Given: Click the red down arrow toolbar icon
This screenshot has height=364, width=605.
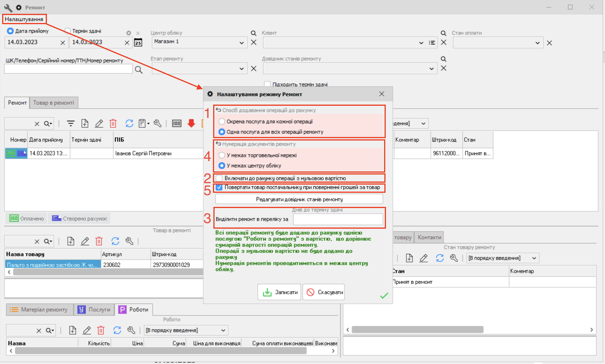Looking at the screenshot, I should coord(191,123).
